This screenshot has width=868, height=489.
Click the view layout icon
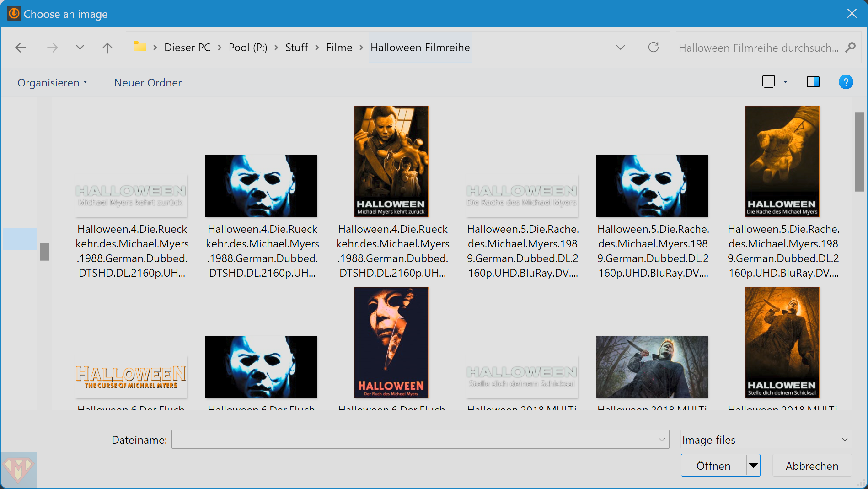(x=769, y=82)
